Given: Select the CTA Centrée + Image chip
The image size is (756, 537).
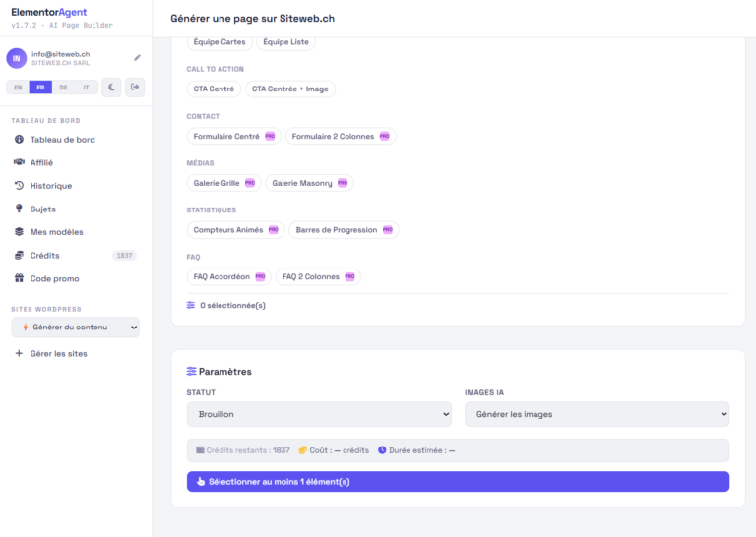Looking at the screenshot, I should pos(289,89).
